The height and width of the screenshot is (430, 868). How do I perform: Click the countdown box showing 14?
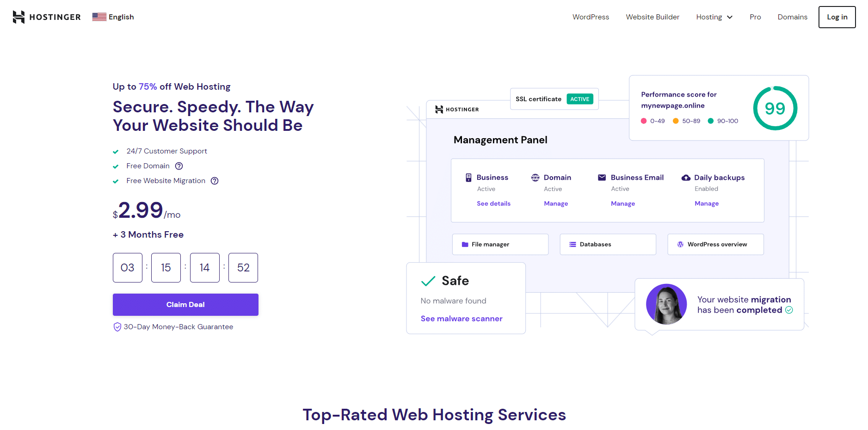(x=205, y=268)
